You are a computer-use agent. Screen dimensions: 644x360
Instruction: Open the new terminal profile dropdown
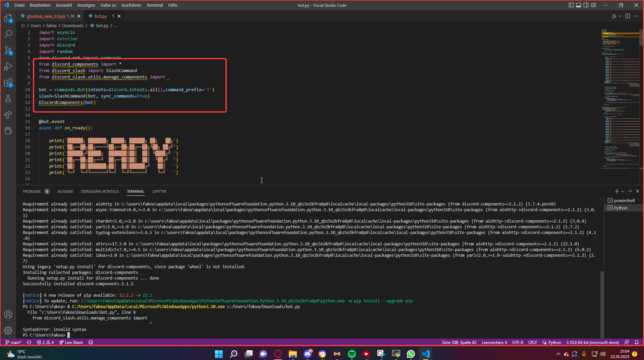(x=623, y=191)
